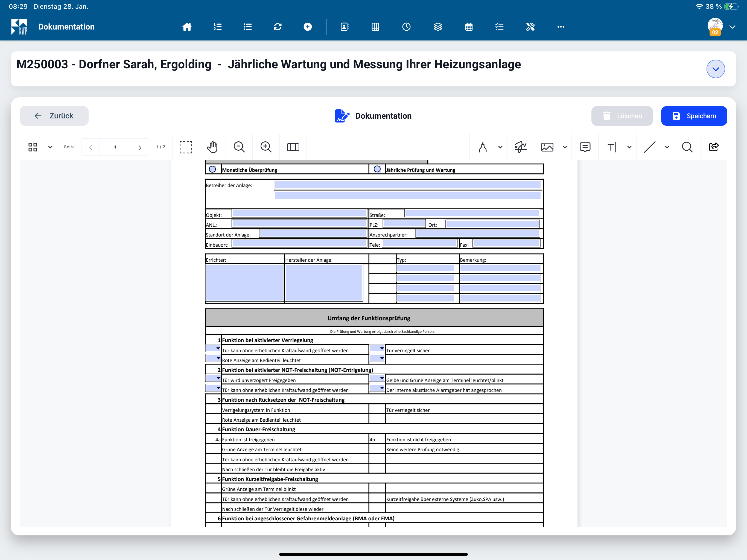Click the zoom out magnifier icon
The image size is (747, 560).
(x=239, y=147)
